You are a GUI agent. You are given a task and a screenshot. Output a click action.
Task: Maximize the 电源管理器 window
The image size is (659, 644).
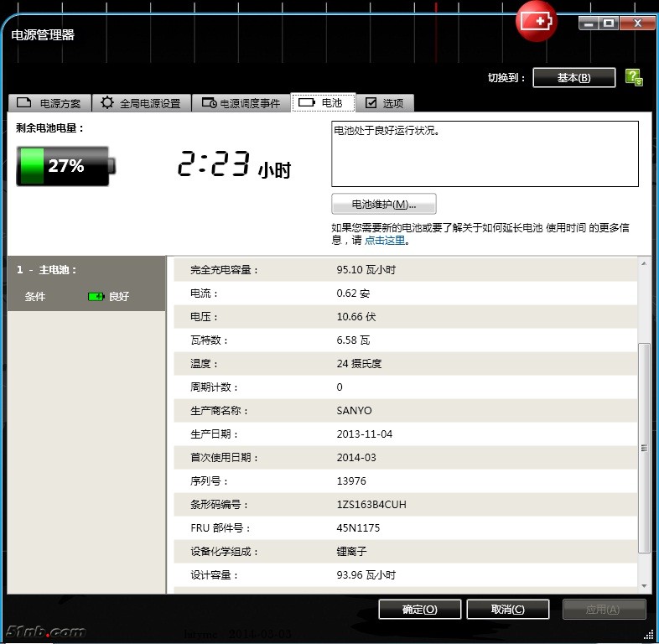[609, 23]
